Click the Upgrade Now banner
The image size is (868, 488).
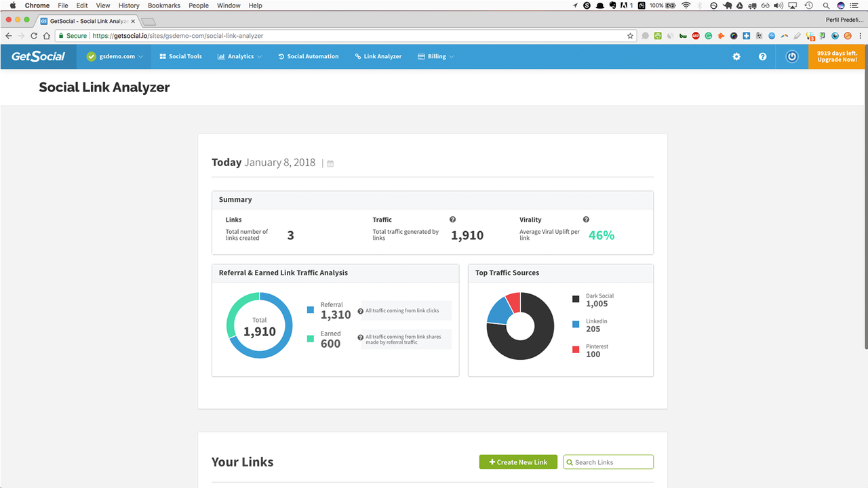tap(836, 56)
